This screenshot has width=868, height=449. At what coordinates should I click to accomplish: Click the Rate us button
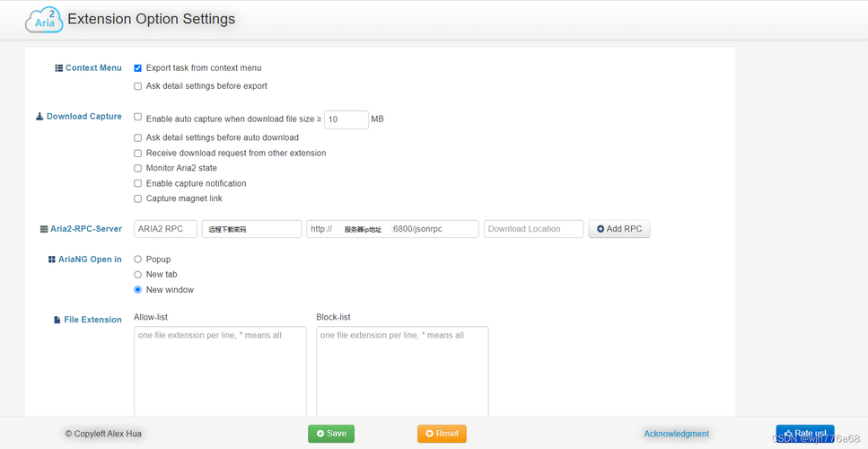[x=805, y=434]
